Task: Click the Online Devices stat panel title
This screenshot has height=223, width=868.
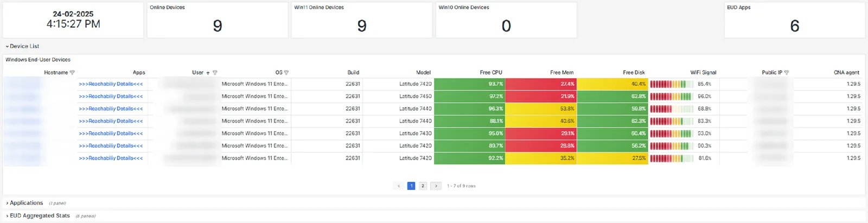Action: [167, 8]
